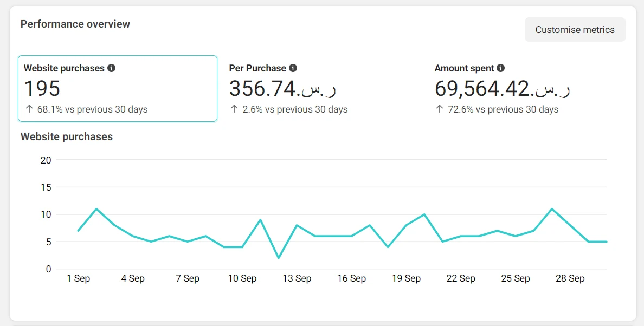644x326 pixels.
Task: Click the up arrow under Amount spent value
Action: [x=440, y=109]
